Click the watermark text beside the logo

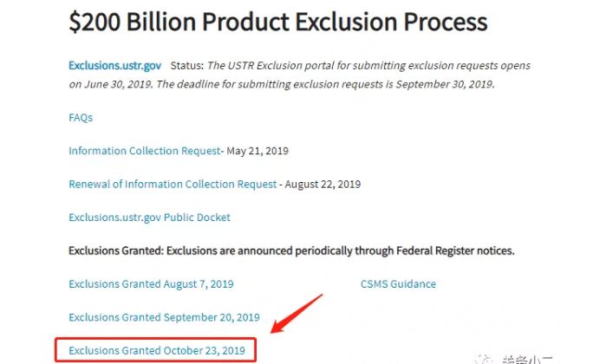528,360
